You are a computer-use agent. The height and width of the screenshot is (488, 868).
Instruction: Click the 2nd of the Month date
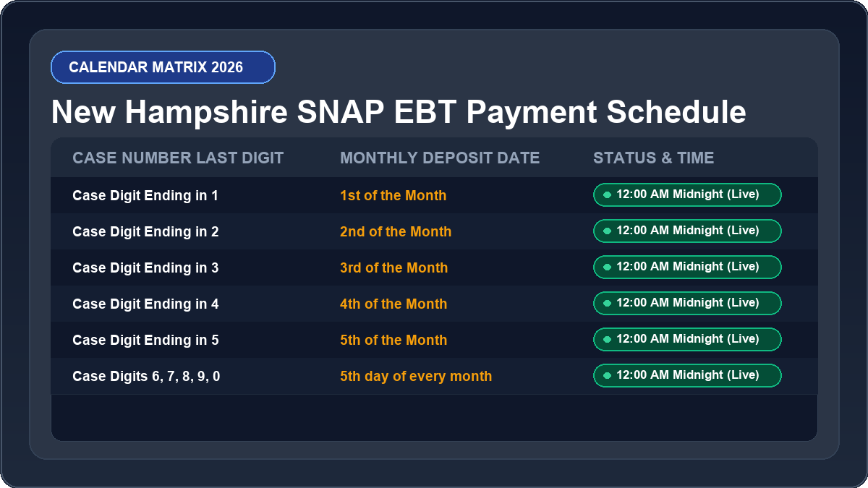(x=396, y=231)
